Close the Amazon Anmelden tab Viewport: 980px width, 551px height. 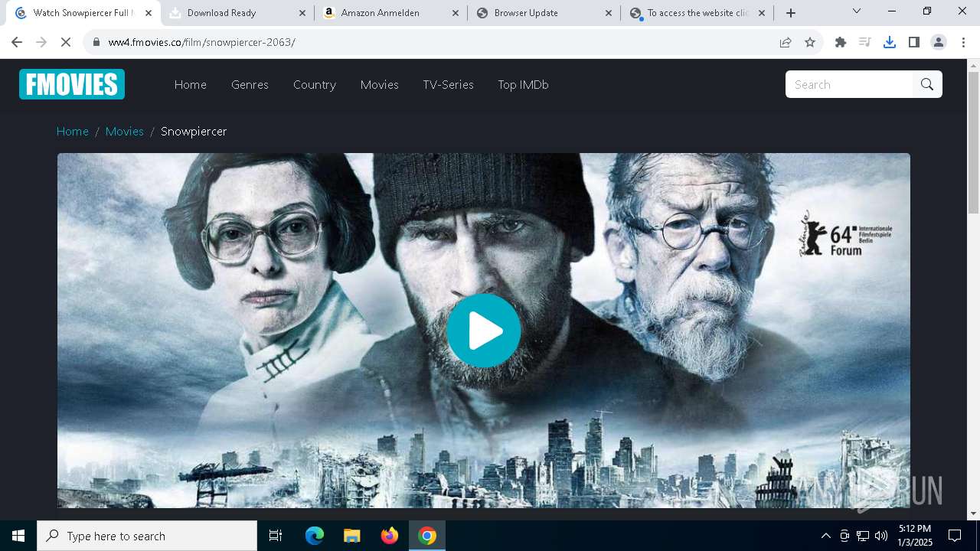coord(456,13)
